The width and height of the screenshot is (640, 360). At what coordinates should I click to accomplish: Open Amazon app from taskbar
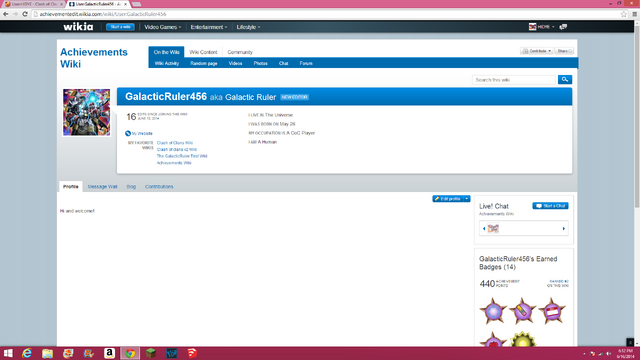pyautogui.click(x=109, y=353)
